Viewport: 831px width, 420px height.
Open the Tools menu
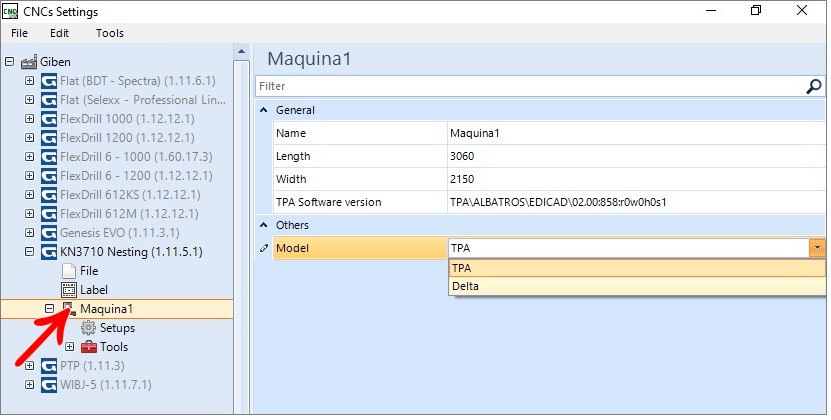pyautogui.click(x=110, y=33)
